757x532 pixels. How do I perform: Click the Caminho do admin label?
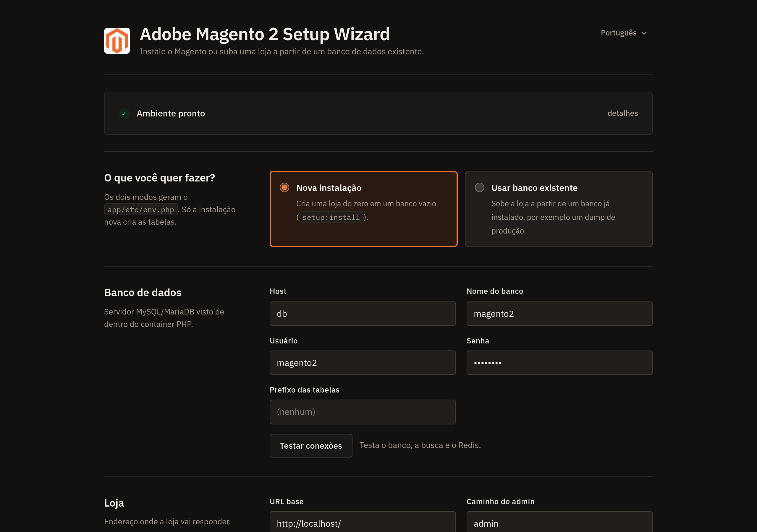[500, 502]
